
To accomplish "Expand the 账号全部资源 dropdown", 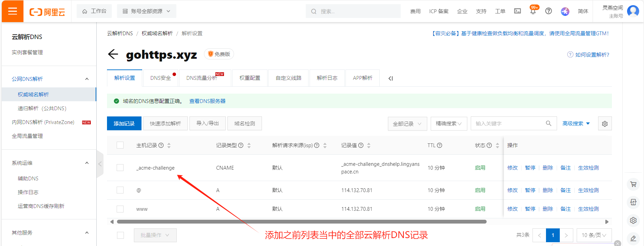I will (147, 11).
